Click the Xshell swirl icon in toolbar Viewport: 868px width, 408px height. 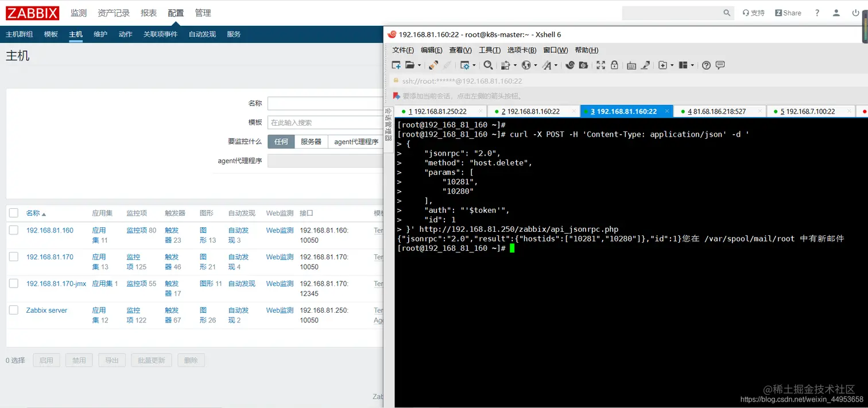[570, 65]
